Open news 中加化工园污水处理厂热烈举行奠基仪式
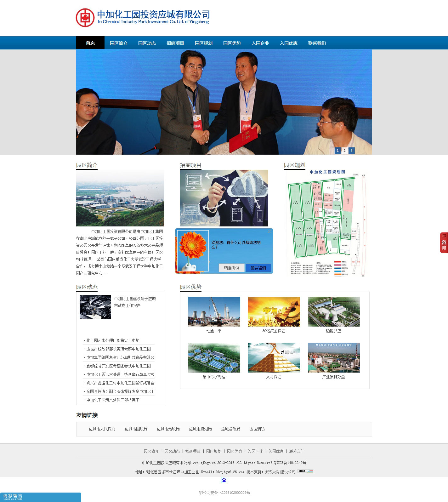The height and width of the screenshot is (502, 448). tap(121, 374)
